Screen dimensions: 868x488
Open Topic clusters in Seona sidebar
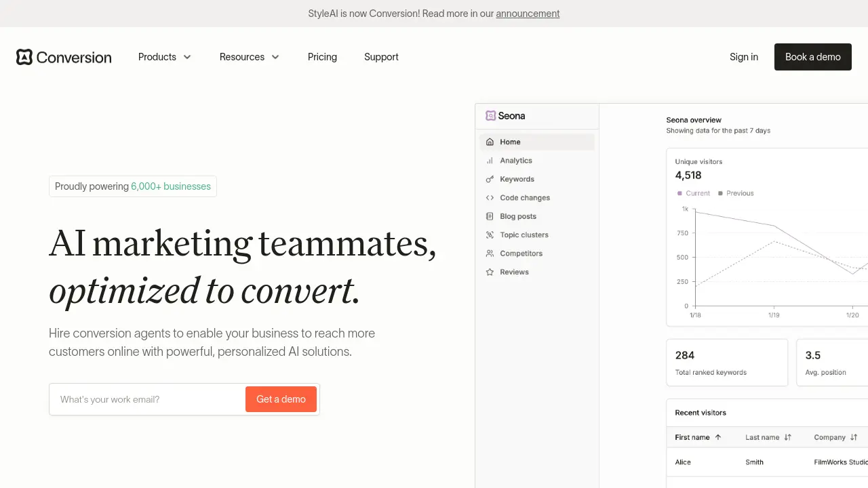click(x=536, y=235)
